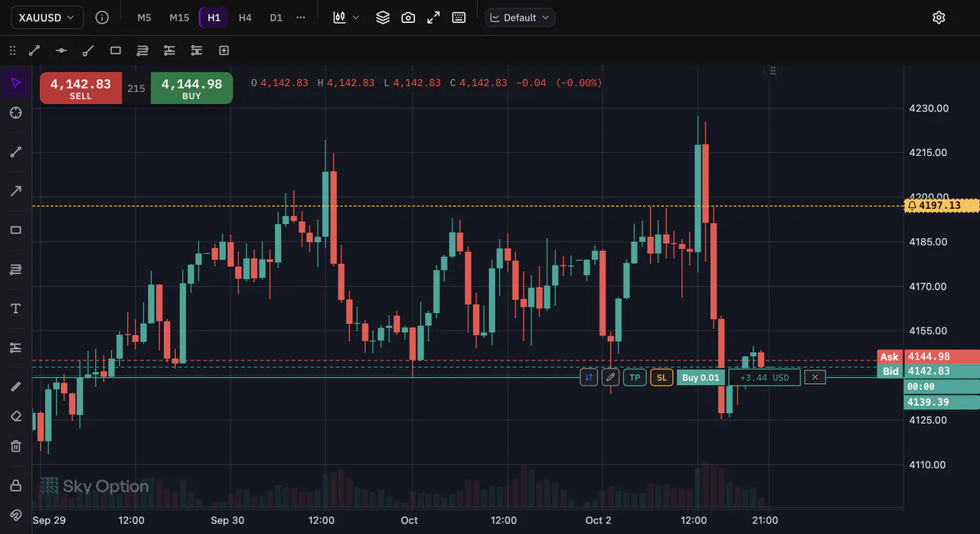Click the +3.44 USD profit label
Screen dimensions: 980x534
click(764, 377)
